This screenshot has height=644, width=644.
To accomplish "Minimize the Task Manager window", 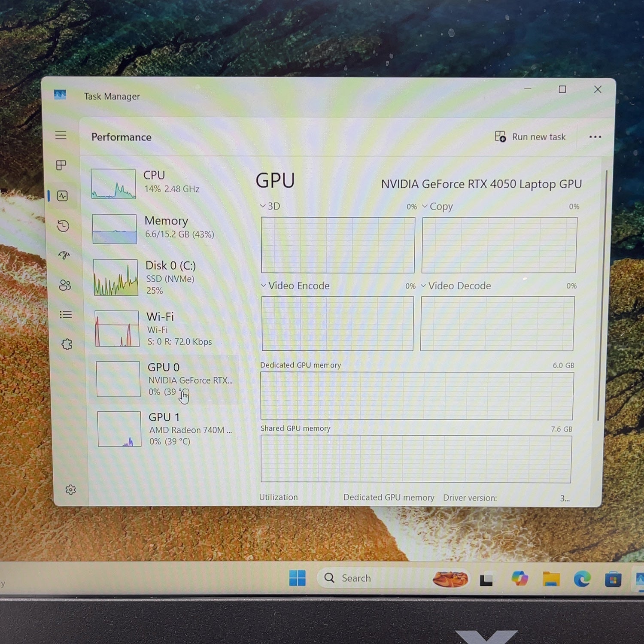I will 528,89.
